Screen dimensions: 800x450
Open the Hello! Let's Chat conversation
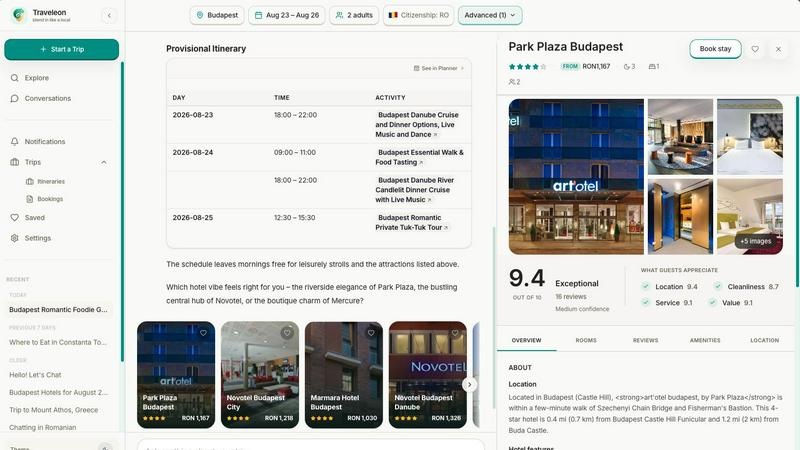pyautogui.click(x=35, y=375)
